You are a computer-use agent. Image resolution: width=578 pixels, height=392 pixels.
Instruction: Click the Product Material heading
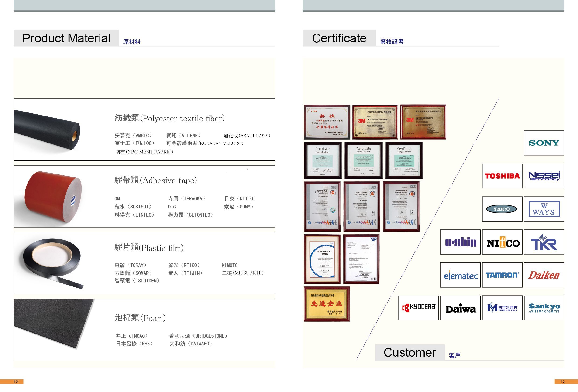click(x=66, y=38)
